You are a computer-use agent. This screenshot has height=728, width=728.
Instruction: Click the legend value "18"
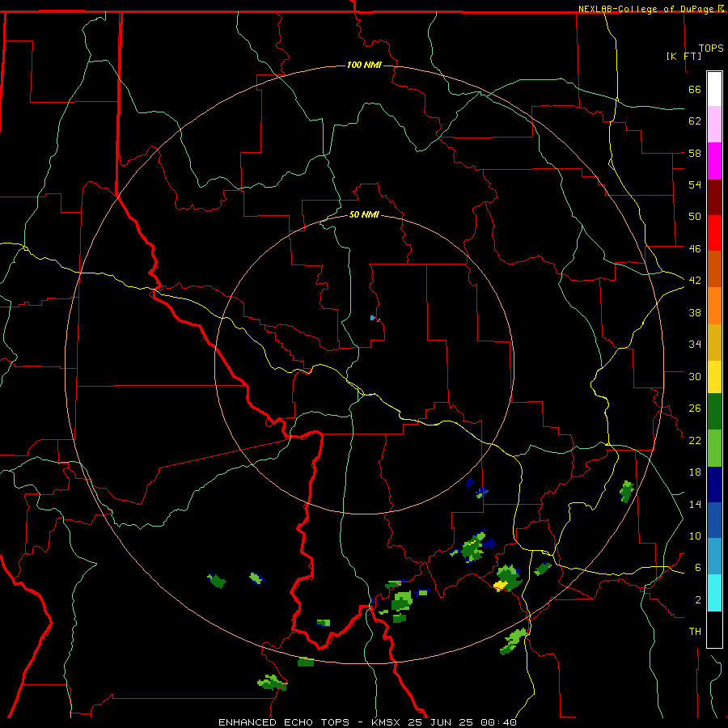pyautogui.click(x=695, y=472)
